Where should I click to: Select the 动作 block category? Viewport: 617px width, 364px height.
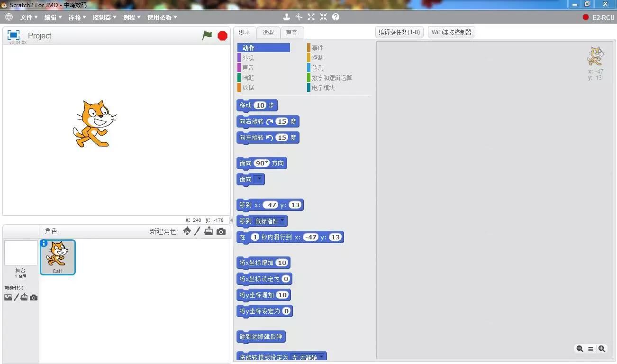pyautogui.click(x=263, y=48)
